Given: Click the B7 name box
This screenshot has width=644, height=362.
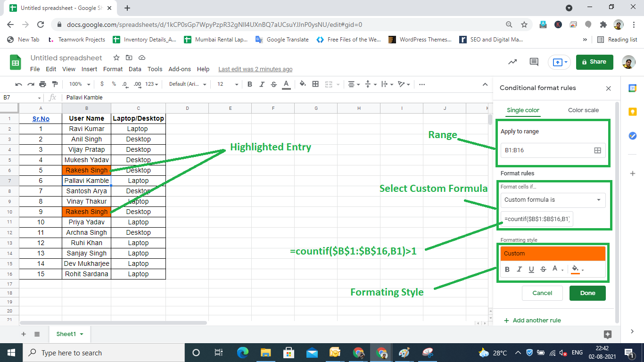Looking at the screenshot, I should [x=22, y=98].
